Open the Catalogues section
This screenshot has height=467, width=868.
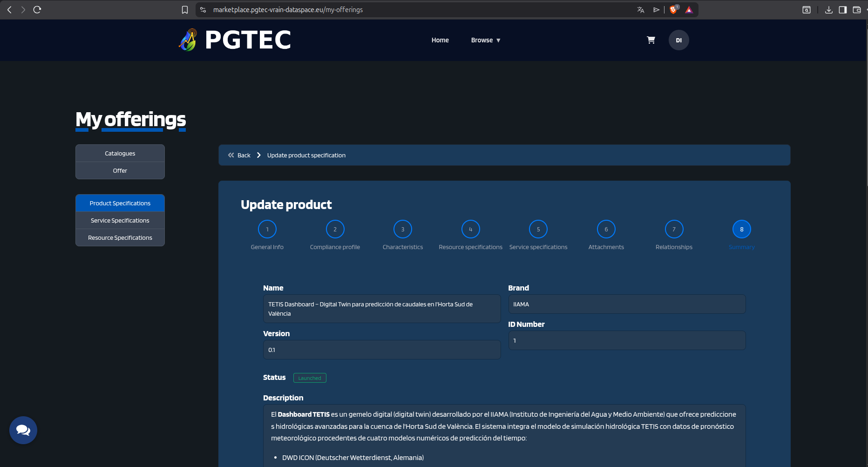click(120, 153)
